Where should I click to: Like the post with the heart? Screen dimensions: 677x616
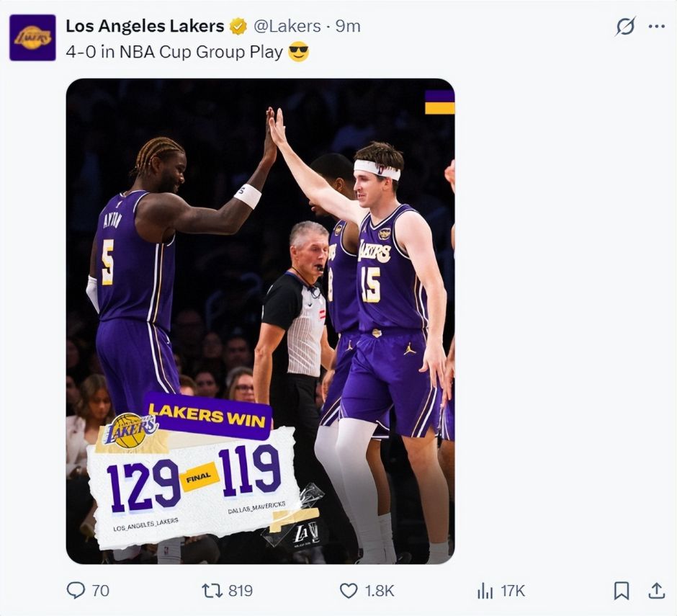349,591
